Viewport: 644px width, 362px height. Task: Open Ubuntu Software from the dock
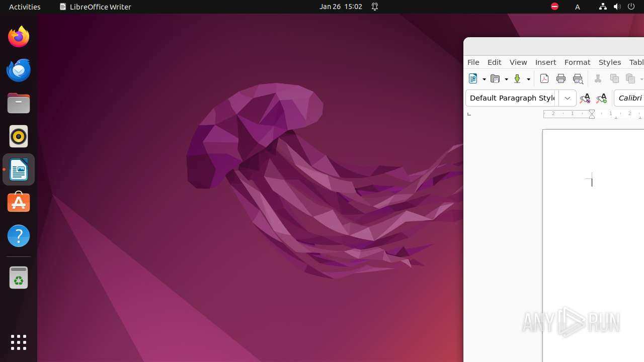[19, 203]
